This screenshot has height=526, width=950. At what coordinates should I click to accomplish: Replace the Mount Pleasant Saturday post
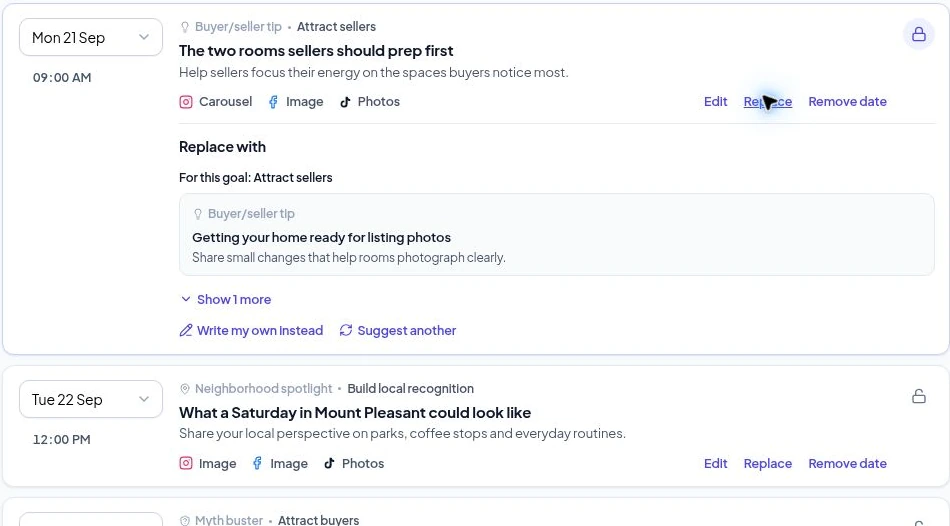pos(768,464)
